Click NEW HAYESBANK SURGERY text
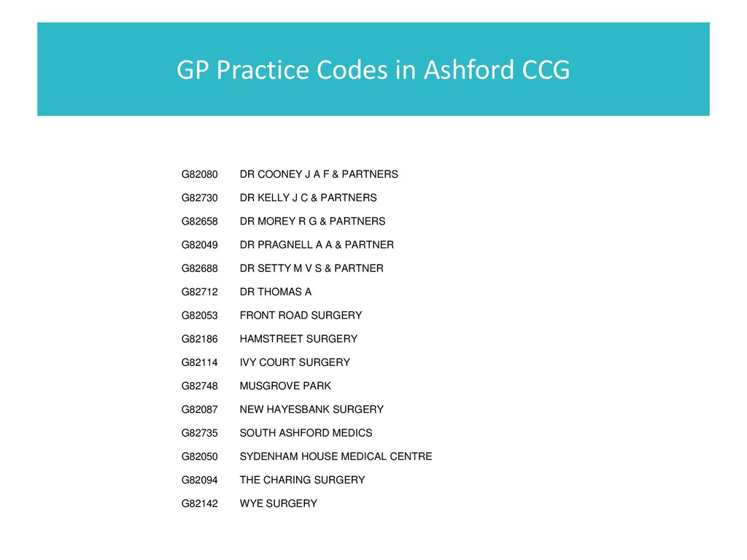The height and width of the screenshot is (560, 747). [x=311, y=410]
